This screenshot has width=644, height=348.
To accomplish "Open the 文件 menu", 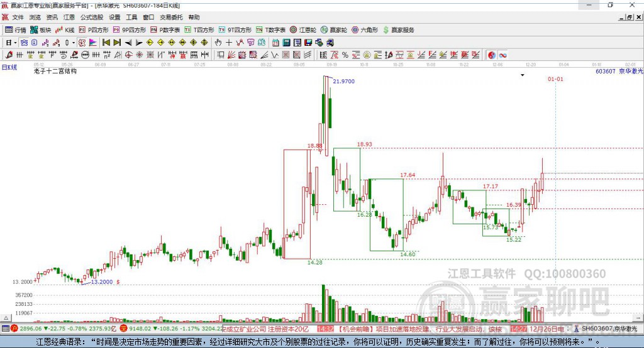I will pyautogui.click(x=18, y=17).
